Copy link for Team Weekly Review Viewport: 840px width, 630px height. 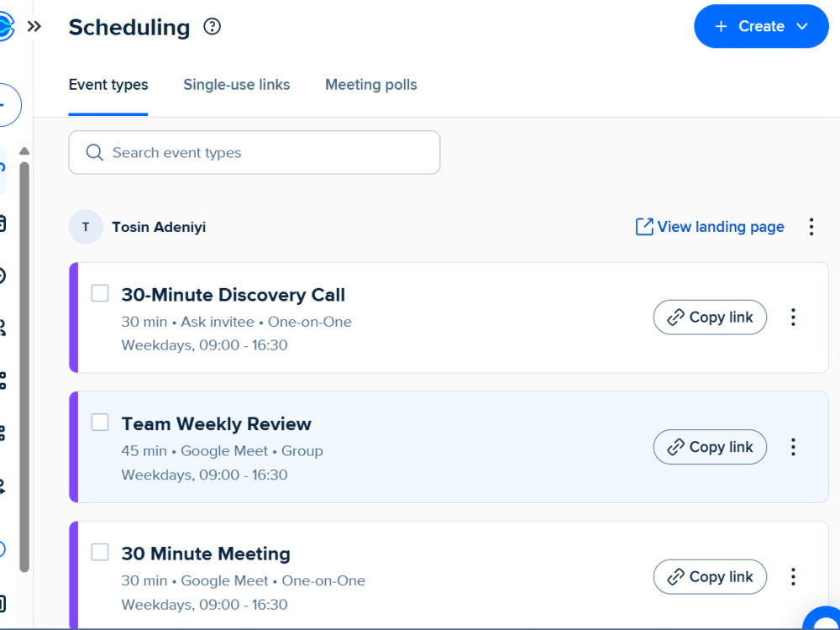coord(710,447)
